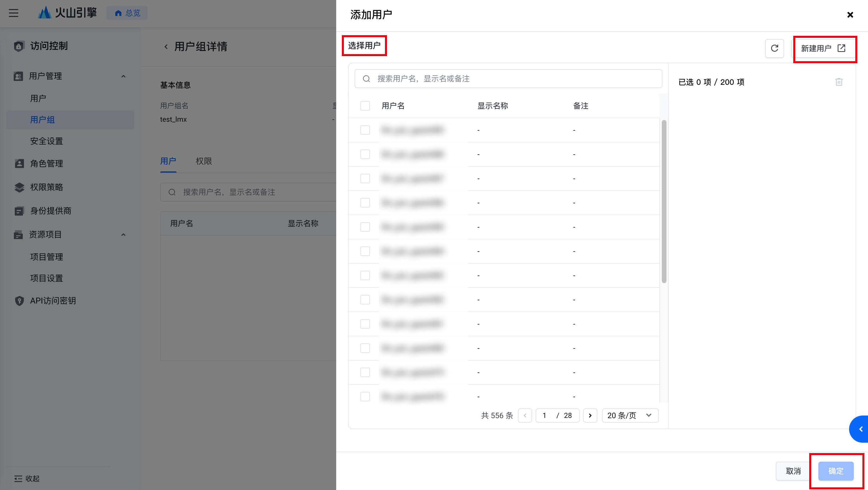Open the hamburger menu icon
Image resolution: width=868 pixels, height=490 pixels.
click(14, 13)
